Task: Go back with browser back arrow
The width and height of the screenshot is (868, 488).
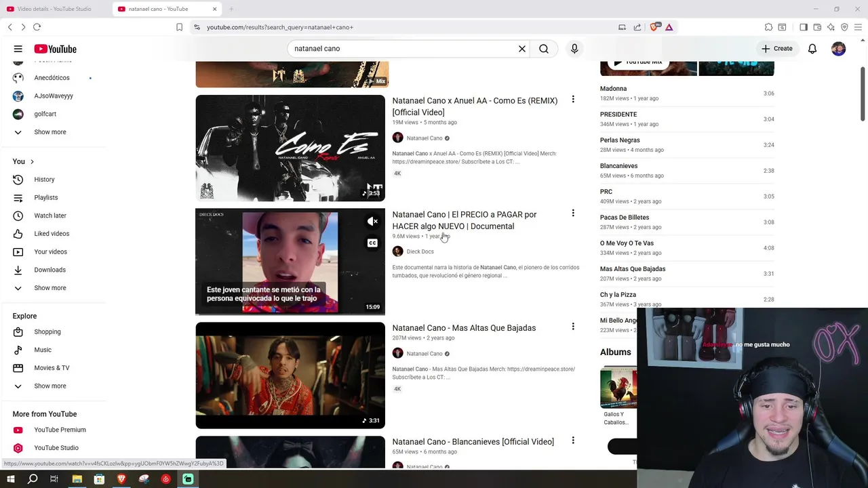Action: (10, 27)
